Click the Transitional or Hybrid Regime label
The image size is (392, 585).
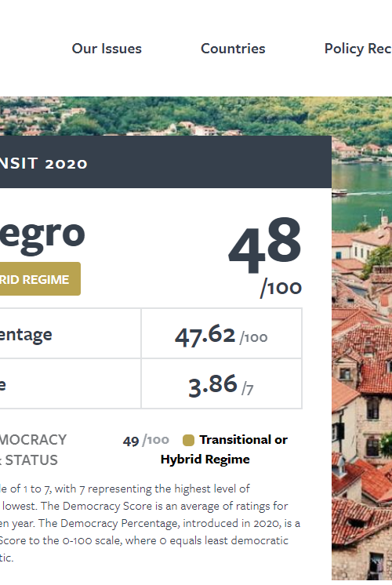(x=224, y=449)
